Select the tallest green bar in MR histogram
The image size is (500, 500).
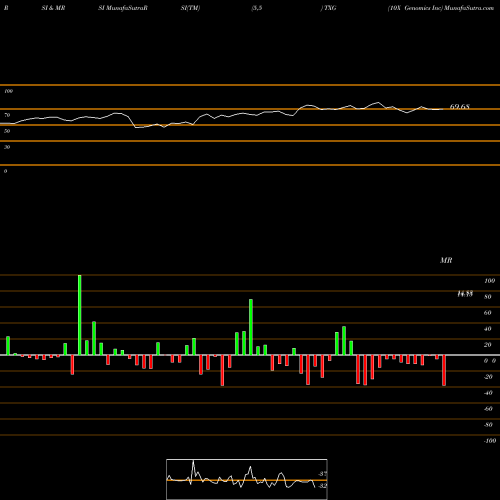coord(79,315)
